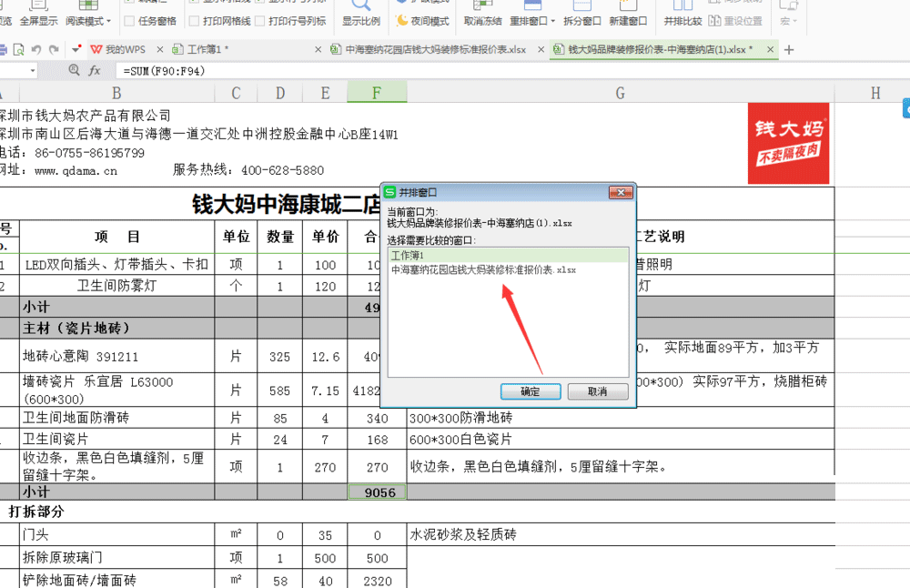The image size is (910, 588).
Task: Expand the 重排窗口 dropdown
Action: 554,20
